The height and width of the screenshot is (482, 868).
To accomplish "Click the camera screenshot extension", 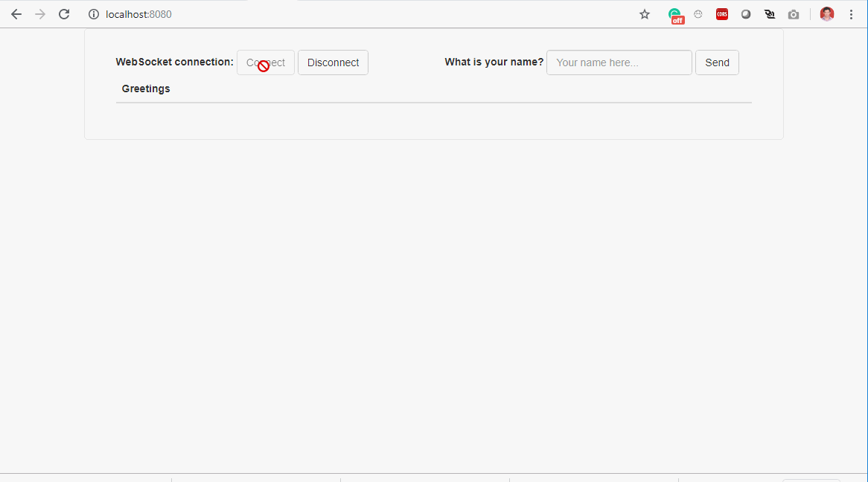I will coord(794,14).
